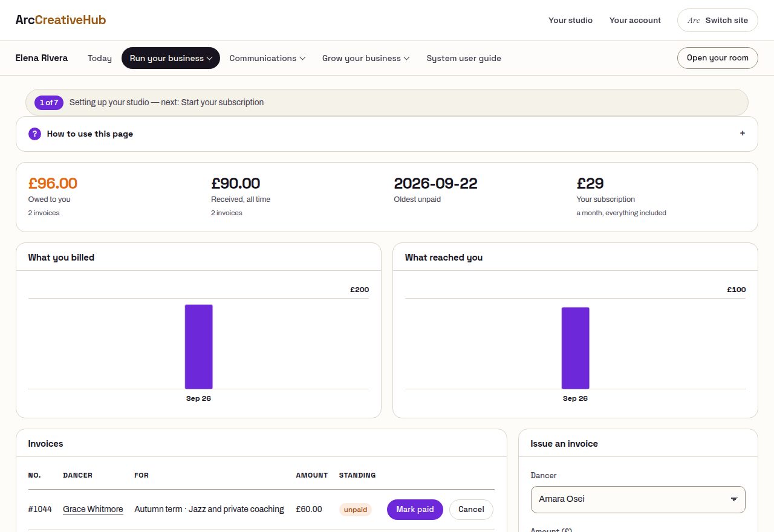Click invoice number #1044
Screen dimensions: 774x532
coord(39,509)
